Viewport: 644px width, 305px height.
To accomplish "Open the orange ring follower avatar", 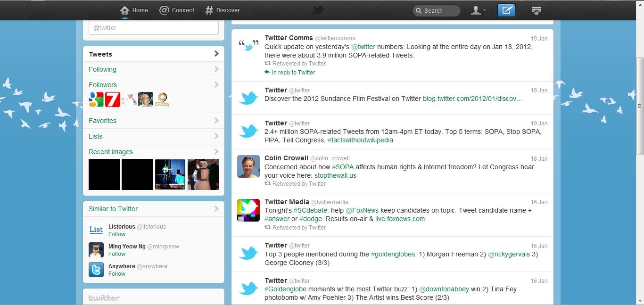I will point(162,99).
